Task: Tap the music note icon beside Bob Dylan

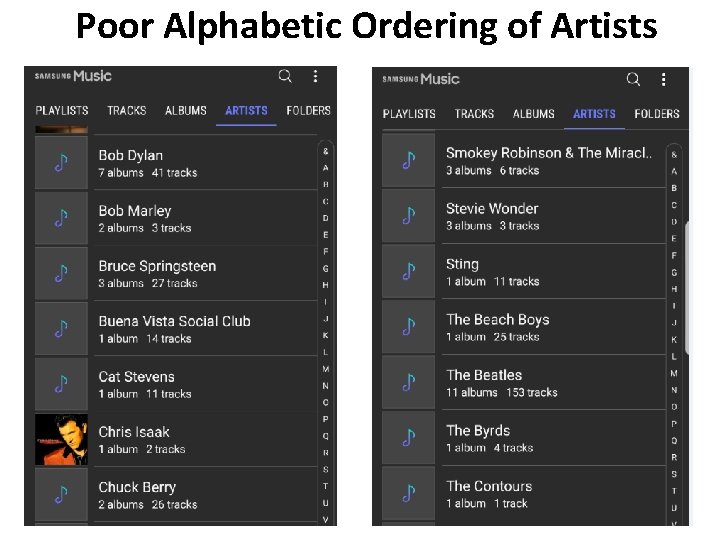Action: pos(61,163)
